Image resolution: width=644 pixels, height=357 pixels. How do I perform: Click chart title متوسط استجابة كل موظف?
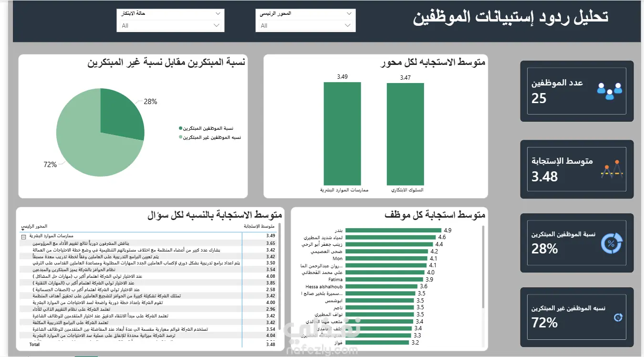[435, 215]
